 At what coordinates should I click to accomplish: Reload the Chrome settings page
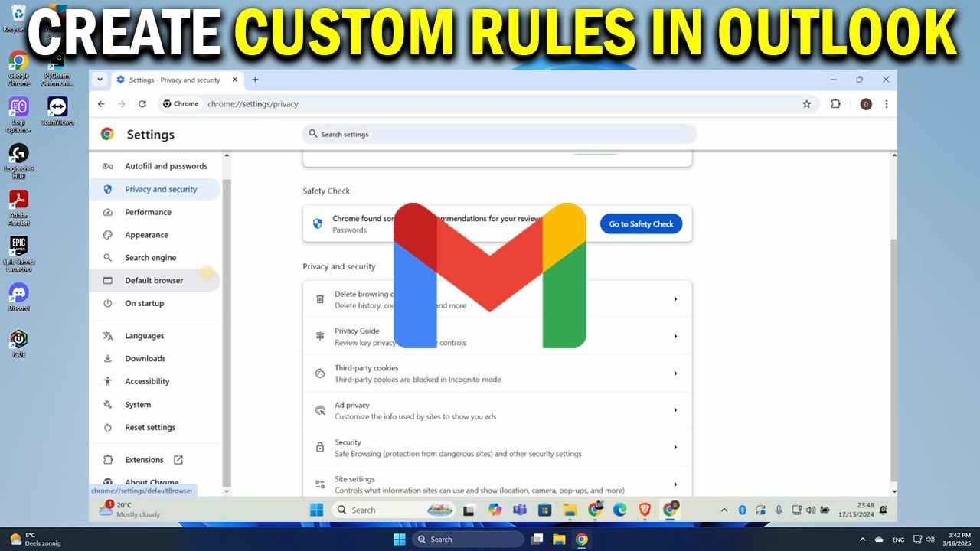(x=142, y=104)
